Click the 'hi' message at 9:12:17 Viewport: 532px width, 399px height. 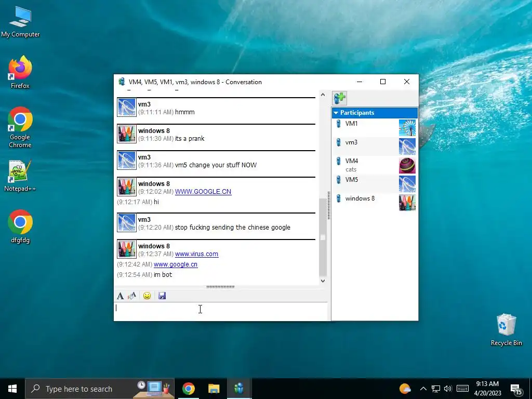156,202
